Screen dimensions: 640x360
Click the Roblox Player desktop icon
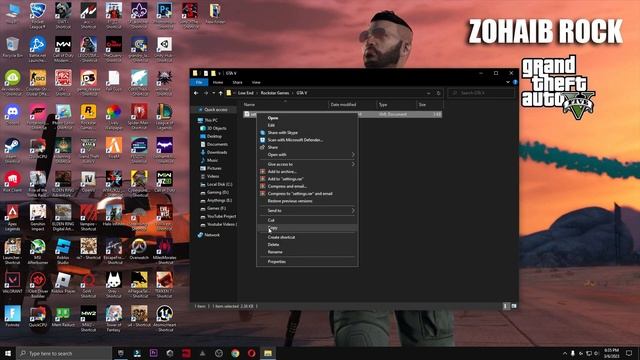(x=63, y=283)
